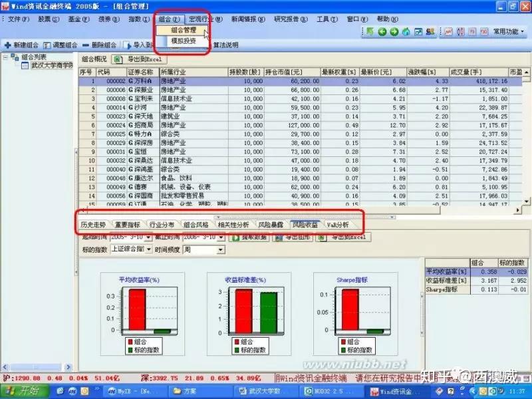Click the left panel horizontal scrollbar

[x=37, y=367]
